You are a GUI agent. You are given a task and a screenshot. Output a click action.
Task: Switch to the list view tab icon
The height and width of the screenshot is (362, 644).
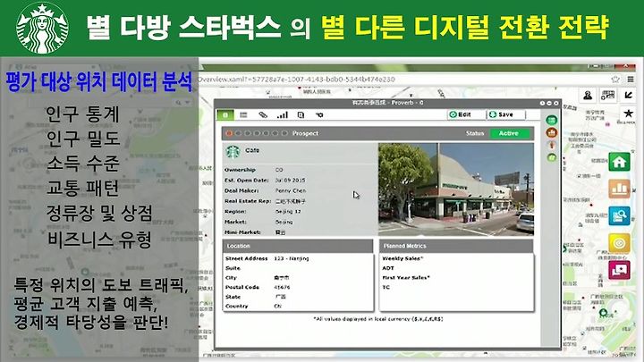243,115
